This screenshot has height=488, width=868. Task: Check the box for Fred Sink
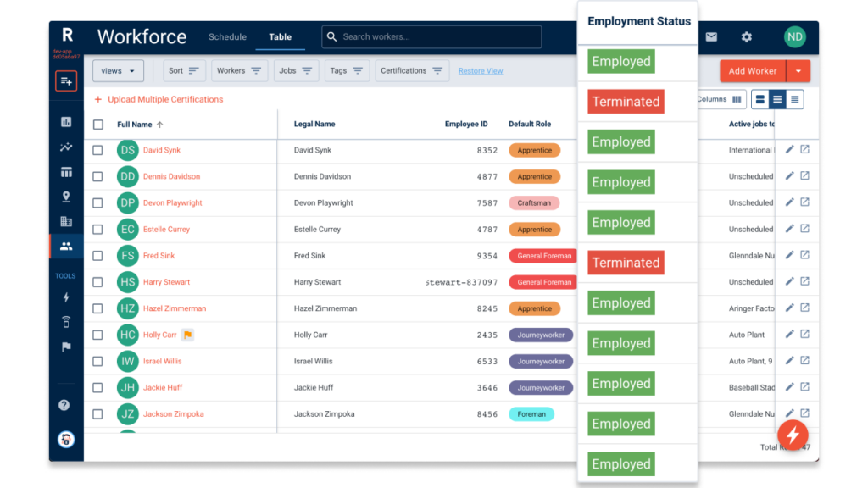pos(98,256)
